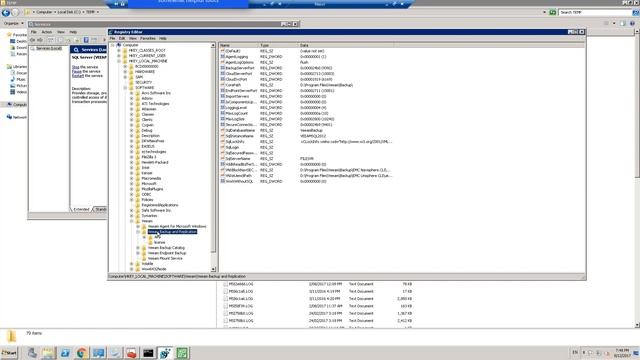
Task: Collapse the SOFTWARE key
Action: (x=126, y=87)
